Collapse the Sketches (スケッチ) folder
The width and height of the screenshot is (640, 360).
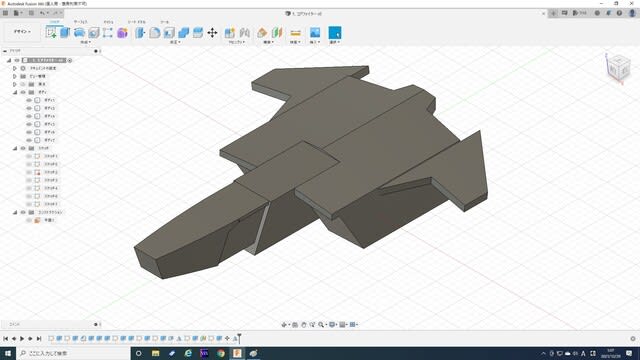(x=15, y=148)
